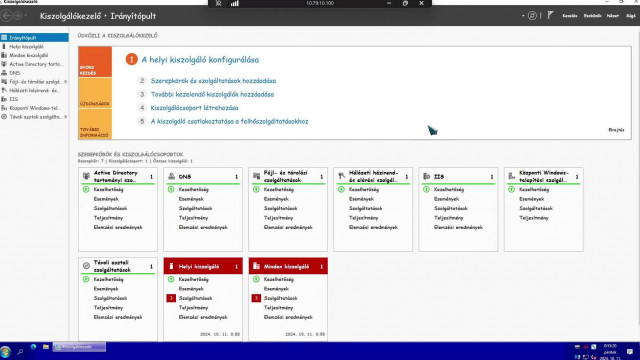Open the navigation history dropdown beside the Forward arrow

point(26,16)
